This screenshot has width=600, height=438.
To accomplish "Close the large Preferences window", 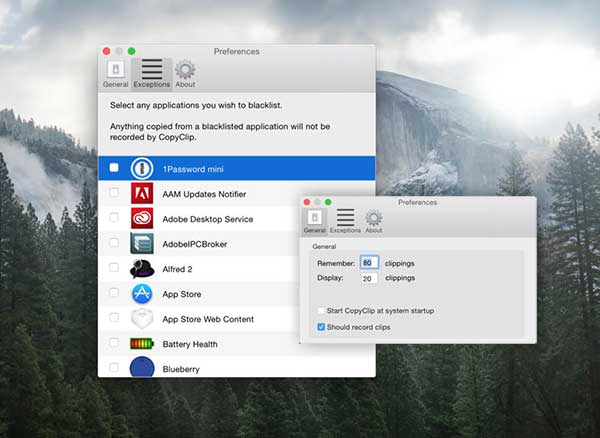I will click(x=107, y=51).
